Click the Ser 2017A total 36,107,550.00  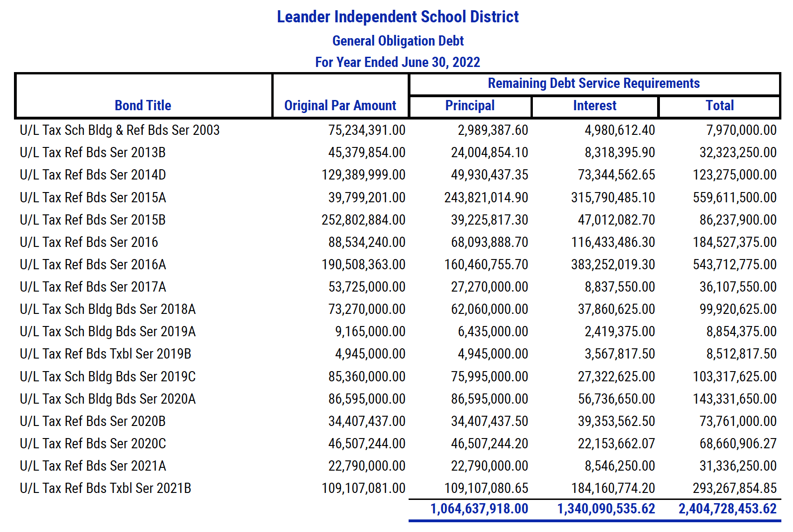(738, 287)
